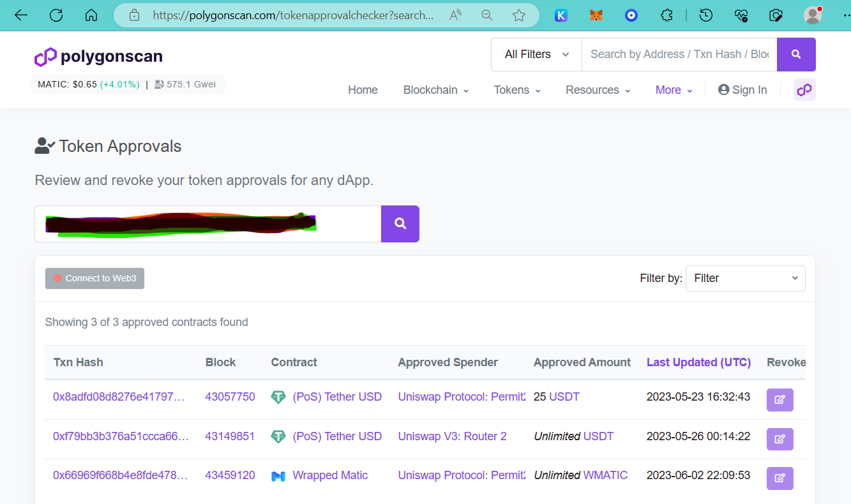
Task: Click the address search input field
Action: point(207,224)
